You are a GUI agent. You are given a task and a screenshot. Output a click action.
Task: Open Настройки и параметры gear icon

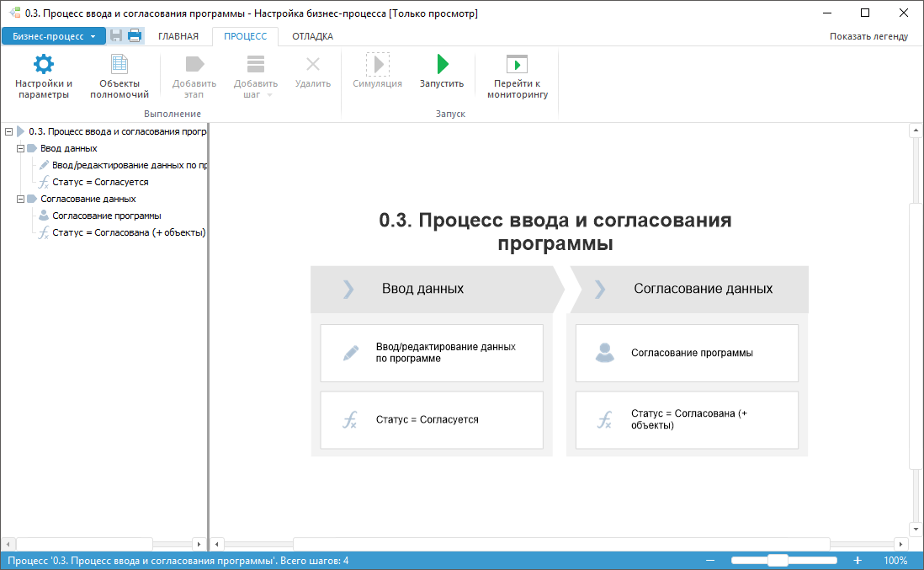[x=43, y=65]
